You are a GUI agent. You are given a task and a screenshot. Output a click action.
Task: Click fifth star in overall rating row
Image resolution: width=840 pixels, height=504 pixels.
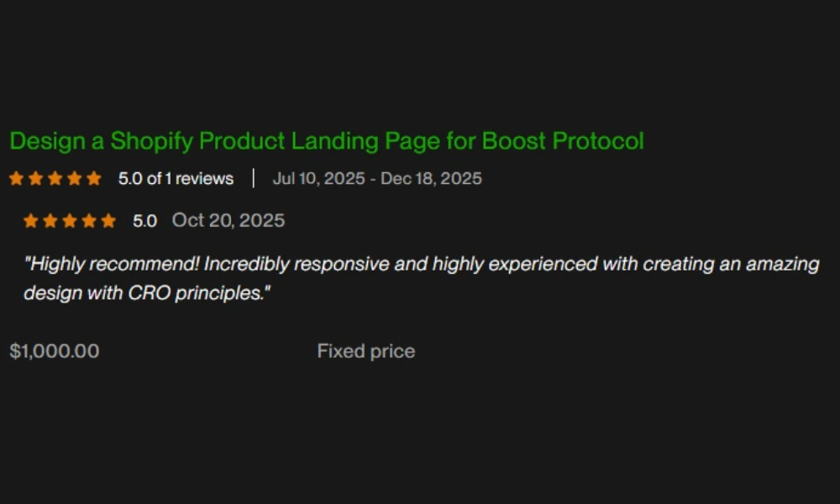pyautogui.click(x=94, y=178)
